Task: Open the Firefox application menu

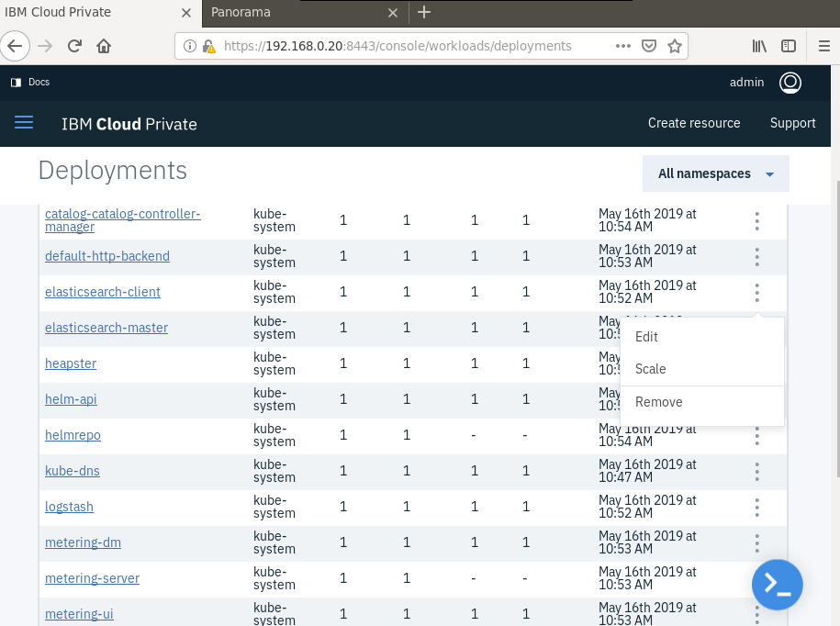Action: 823,46
